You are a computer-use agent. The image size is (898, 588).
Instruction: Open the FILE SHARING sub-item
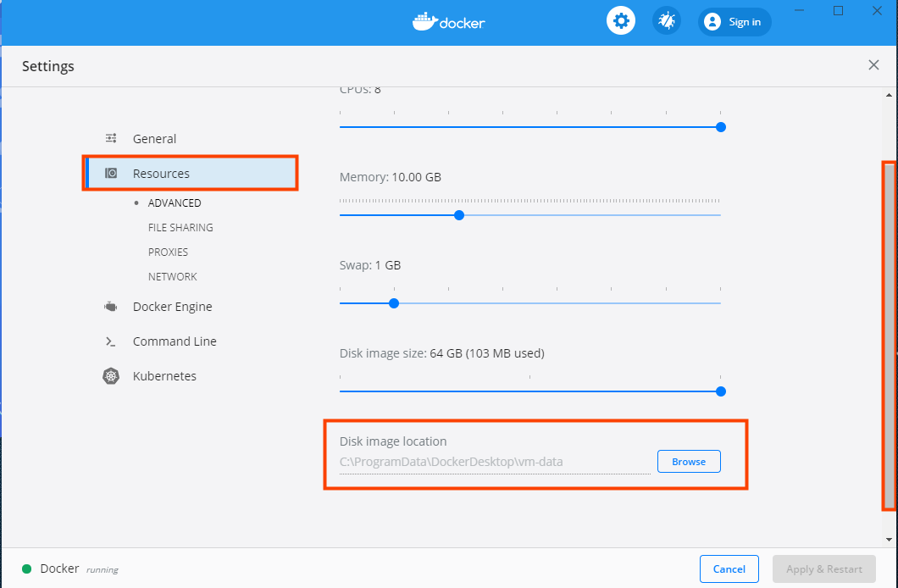180,227
